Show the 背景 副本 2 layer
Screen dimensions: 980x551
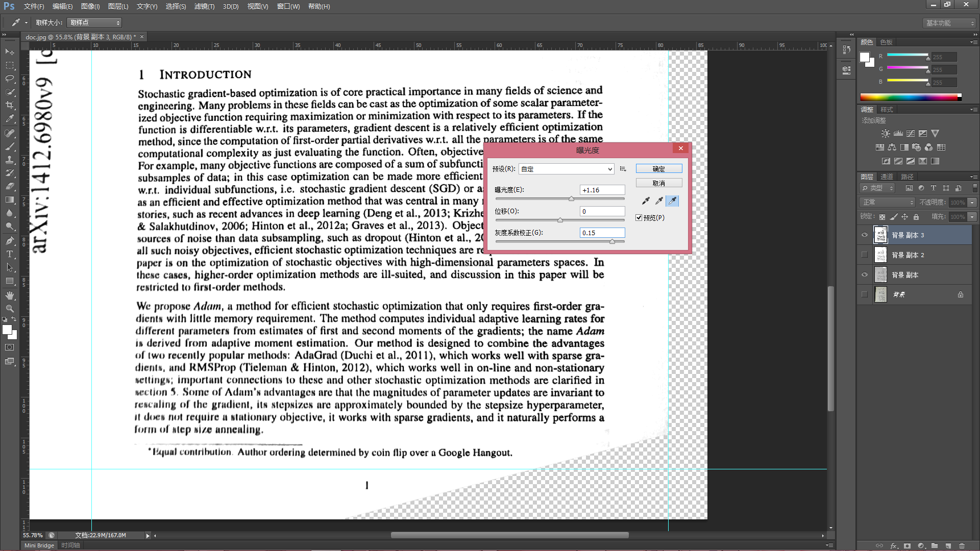click(865, 255)
